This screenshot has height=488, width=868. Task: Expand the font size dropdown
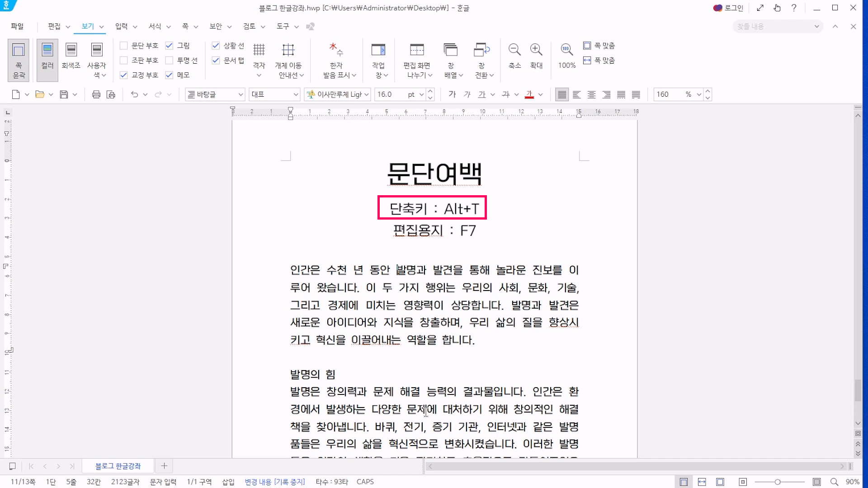(x=421, y=94)
